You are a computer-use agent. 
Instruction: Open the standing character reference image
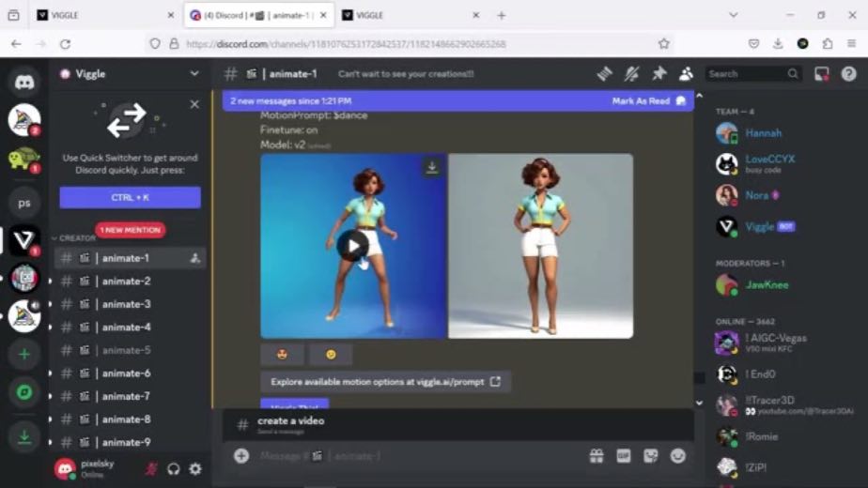coord(540,246)
